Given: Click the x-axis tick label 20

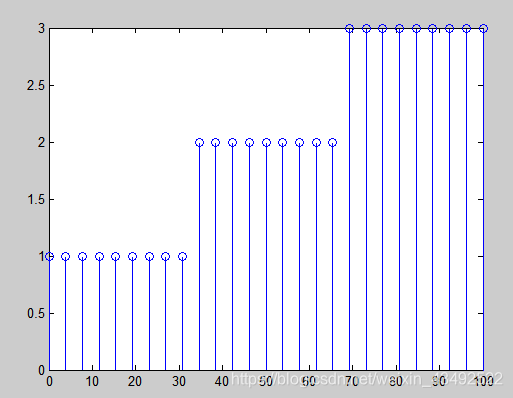Looking at the screenshot, I should 135,381.
